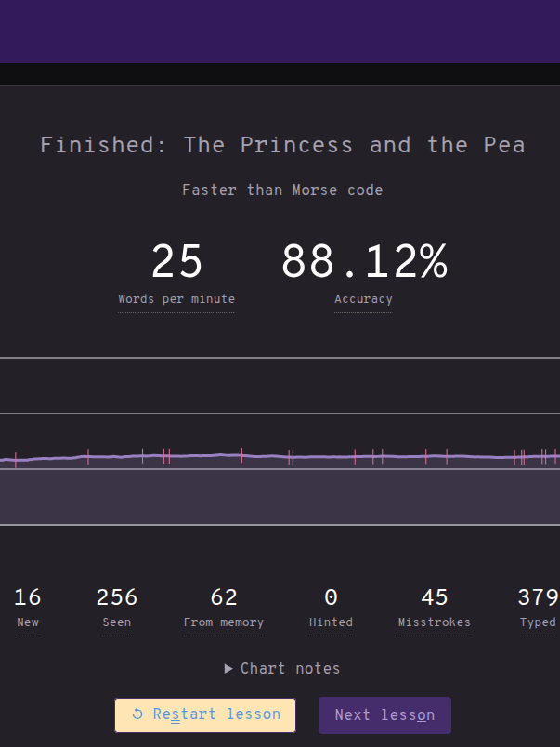560x747 pixels.
Task: Select the New words stat label
Action: pos(28,622)
